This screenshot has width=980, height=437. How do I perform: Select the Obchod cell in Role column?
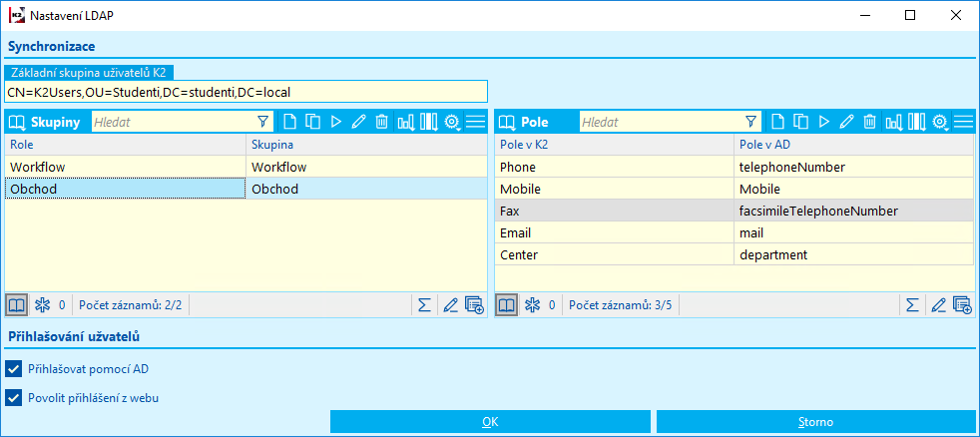125,189
